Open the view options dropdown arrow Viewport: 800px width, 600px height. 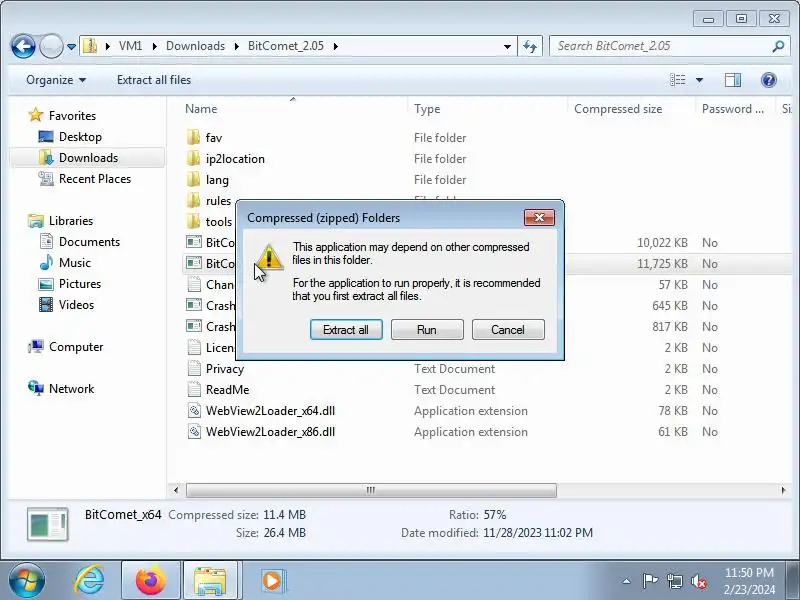(699, 80)
